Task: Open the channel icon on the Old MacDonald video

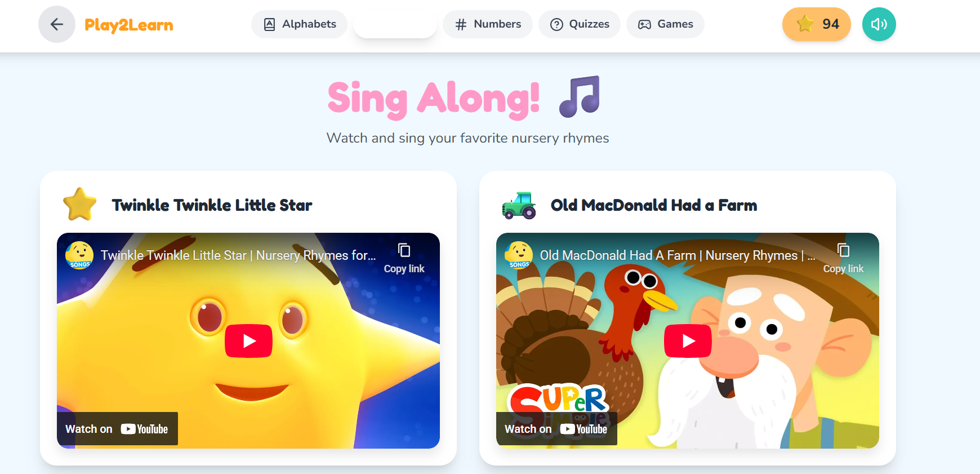Action: [519, 255]
